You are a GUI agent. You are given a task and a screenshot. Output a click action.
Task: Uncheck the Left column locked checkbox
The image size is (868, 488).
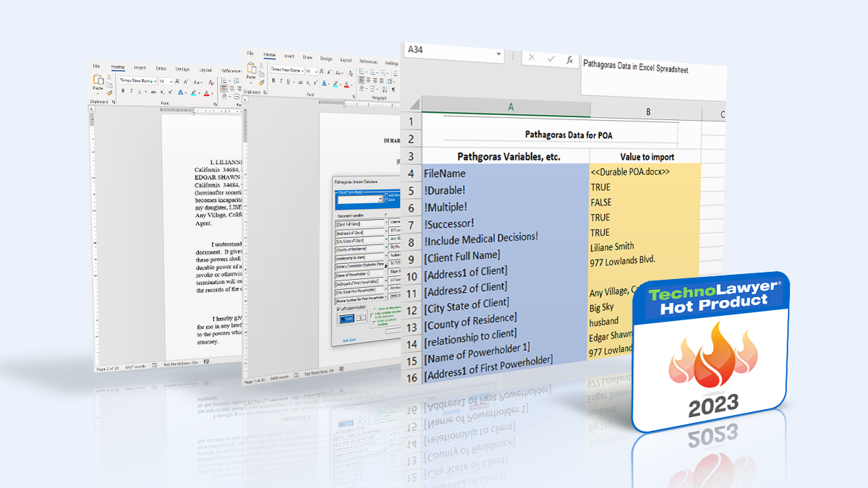338,308
